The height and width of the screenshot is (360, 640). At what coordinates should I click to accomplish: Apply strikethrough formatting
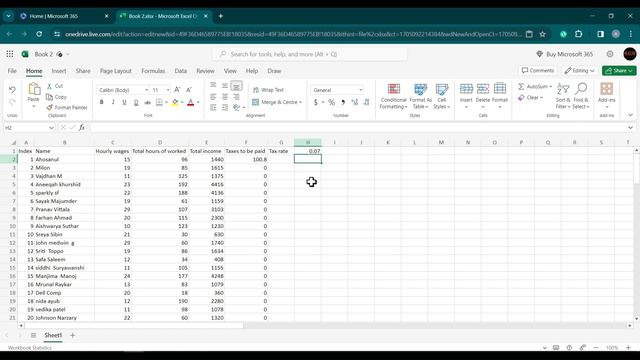tap(147, 102)
